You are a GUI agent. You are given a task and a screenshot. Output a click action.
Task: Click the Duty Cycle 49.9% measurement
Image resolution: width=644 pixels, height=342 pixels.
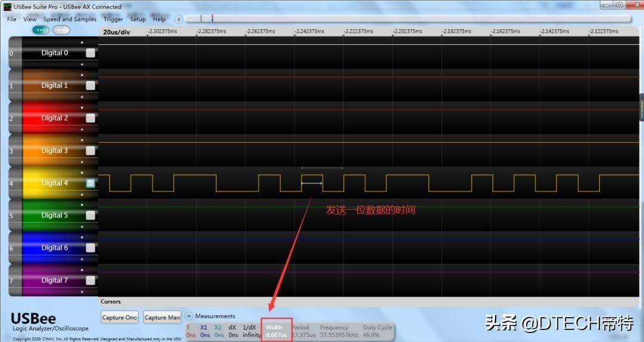(377, 331)
